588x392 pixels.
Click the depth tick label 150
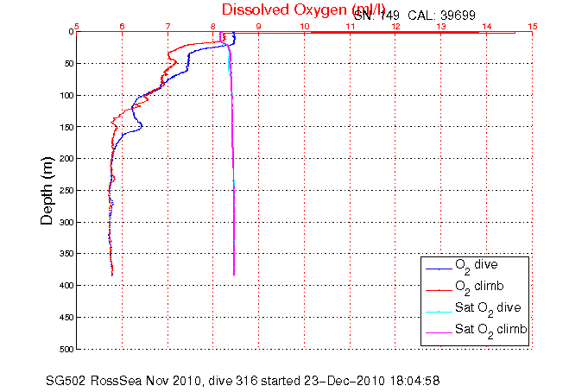point(66,127)
